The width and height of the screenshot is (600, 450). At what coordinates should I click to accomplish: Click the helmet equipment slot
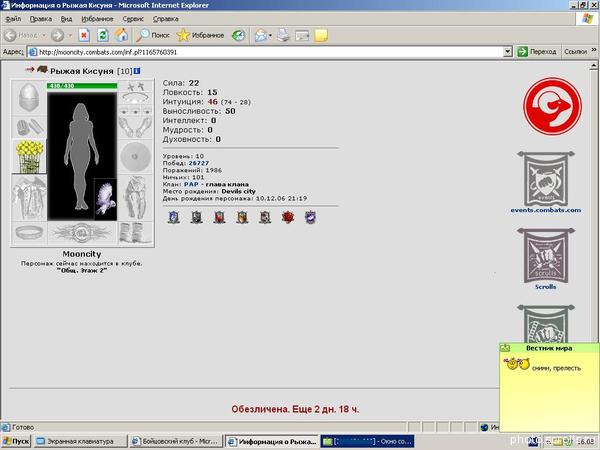pos(29,98)
